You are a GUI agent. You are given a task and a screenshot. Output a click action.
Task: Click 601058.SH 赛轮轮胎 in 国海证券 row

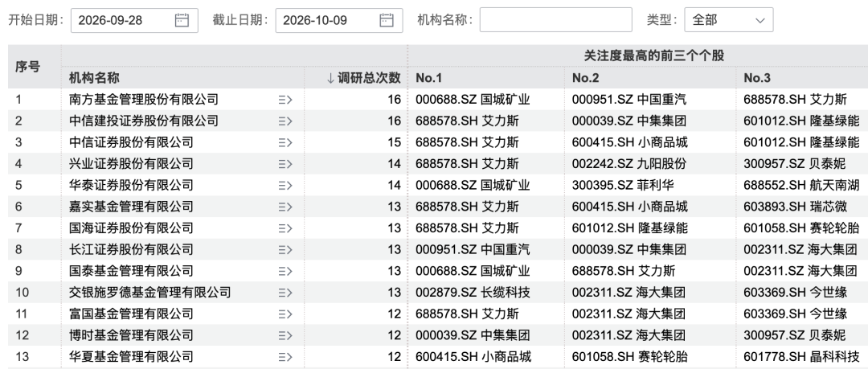[x=801, y=228]
